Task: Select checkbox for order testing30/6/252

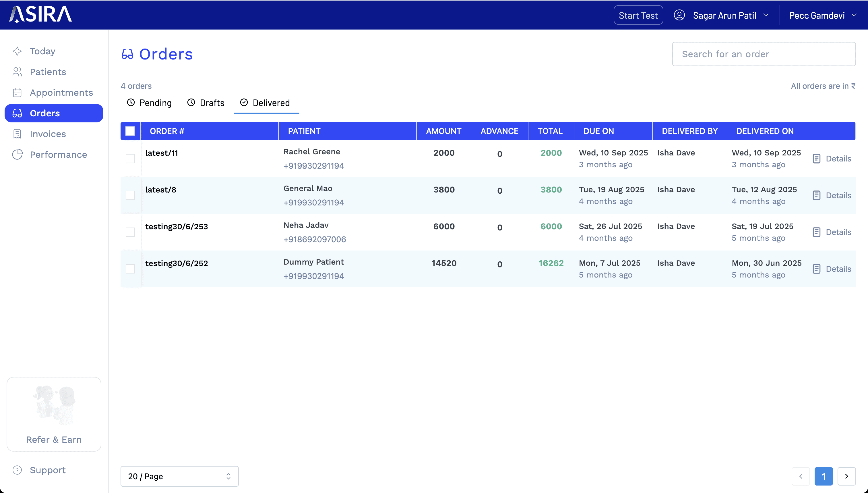Action: tap(130, 269)
